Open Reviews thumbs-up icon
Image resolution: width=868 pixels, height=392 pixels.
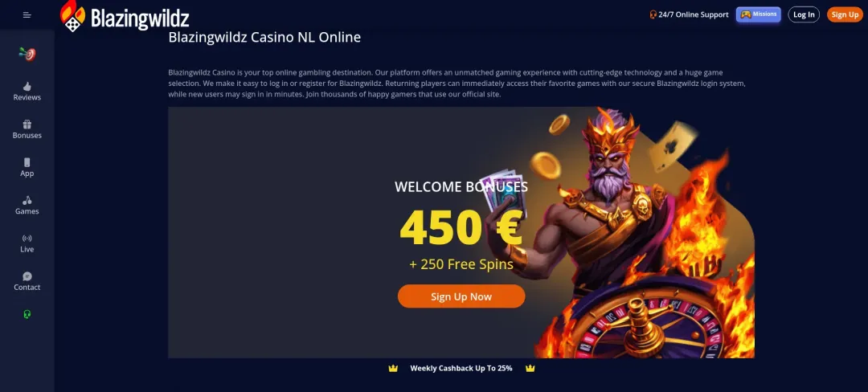point(27,86)
